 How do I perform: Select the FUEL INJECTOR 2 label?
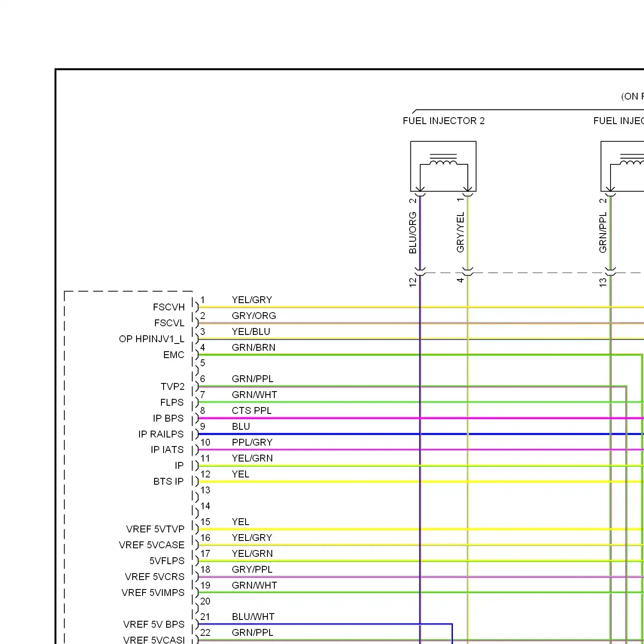tap(444, 121)
